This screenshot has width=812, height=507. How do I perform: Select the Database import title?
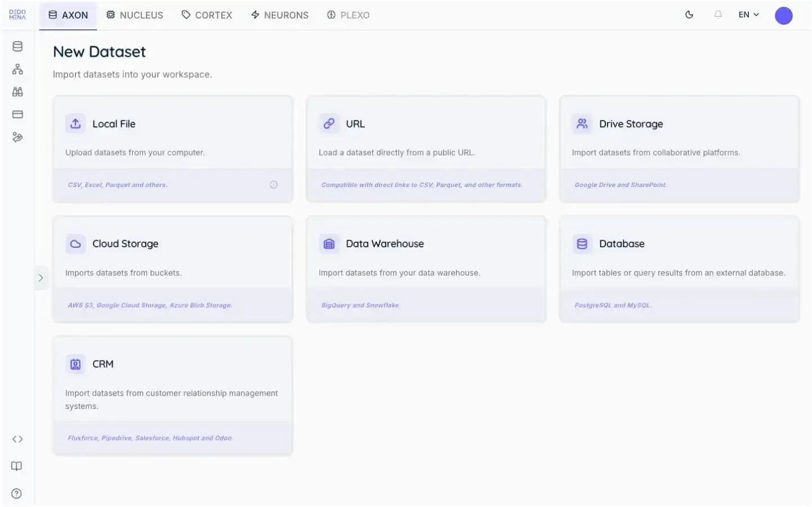622,244
